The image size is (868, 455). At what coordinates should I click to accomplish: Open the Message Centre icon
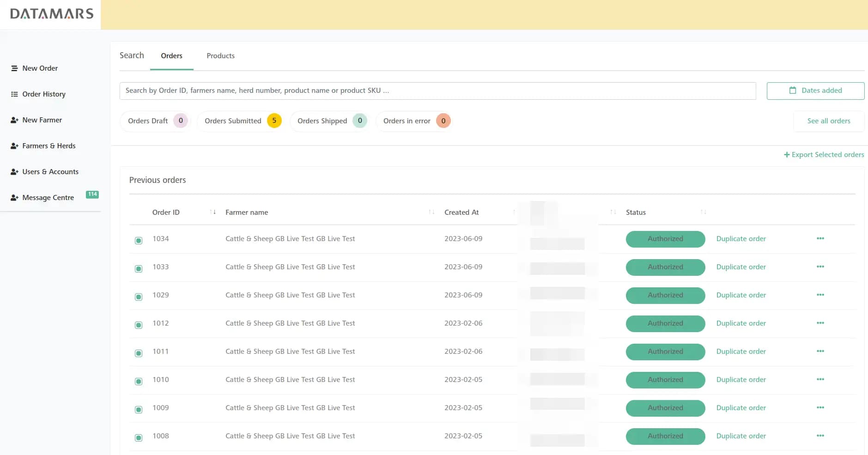14,197
